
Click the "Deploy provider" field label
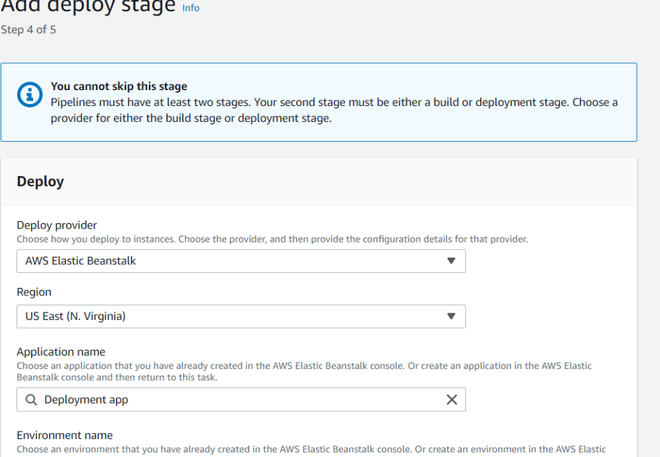[57, 225]
